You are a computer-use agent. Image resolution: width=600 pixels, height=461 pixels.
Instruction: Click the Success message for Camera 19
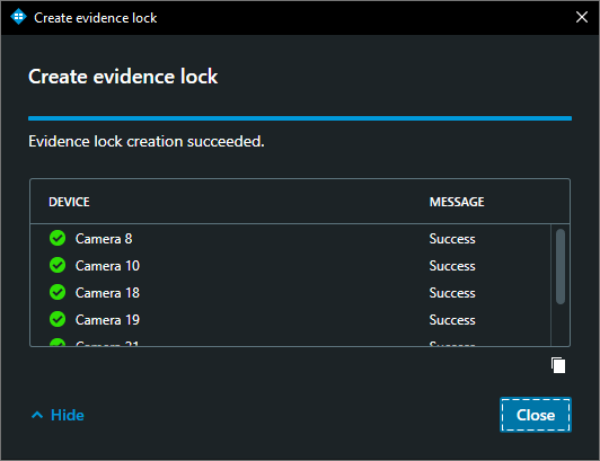(x=452, y=320)
